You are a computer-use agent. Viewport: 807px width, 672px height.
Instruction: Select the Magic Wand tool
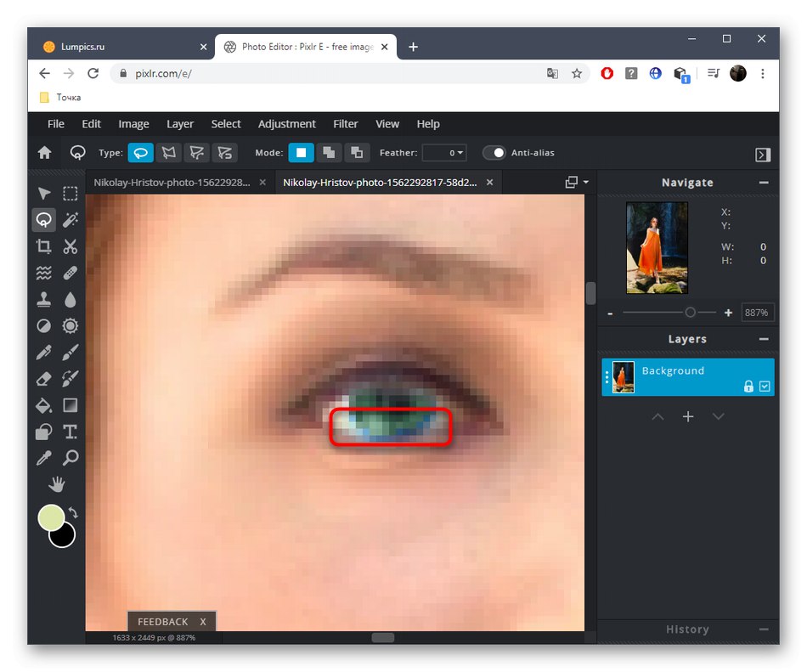point(71,220)
